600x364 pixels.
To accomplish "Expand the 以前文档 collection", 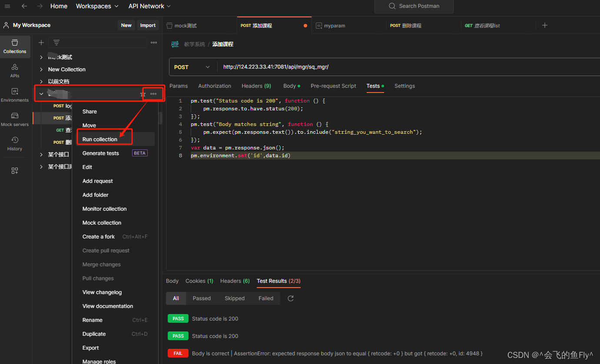I will coord(41,82).
